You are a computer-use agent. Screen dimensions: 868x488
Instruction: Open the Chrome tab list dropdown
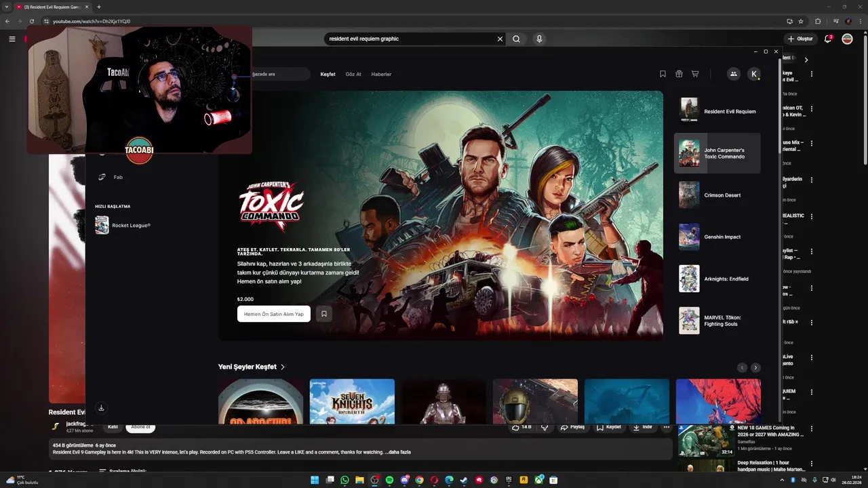click(x=6, y=7)
